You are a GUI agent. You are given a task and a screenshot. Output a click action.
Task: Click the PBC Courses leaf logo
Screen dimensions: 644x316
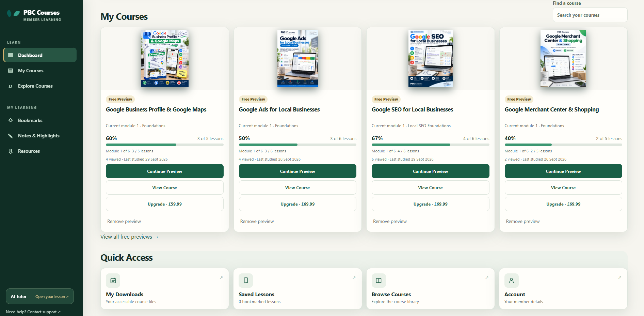point(14,14)
